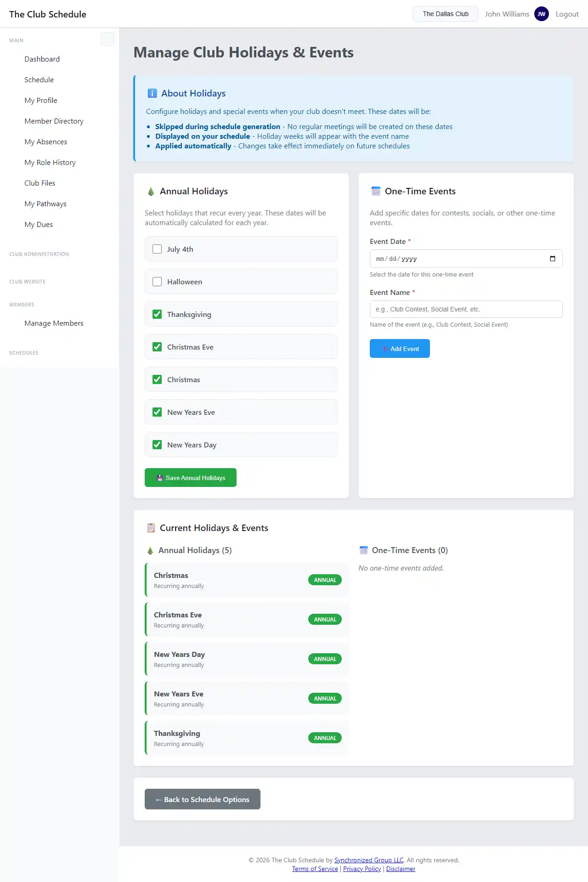Image resolution: width=588 pixels, height=882 pixels.
Task: Click the tree icon next to Annual Holidays heading
Action: pyautogui.click(x=151, y=191)
